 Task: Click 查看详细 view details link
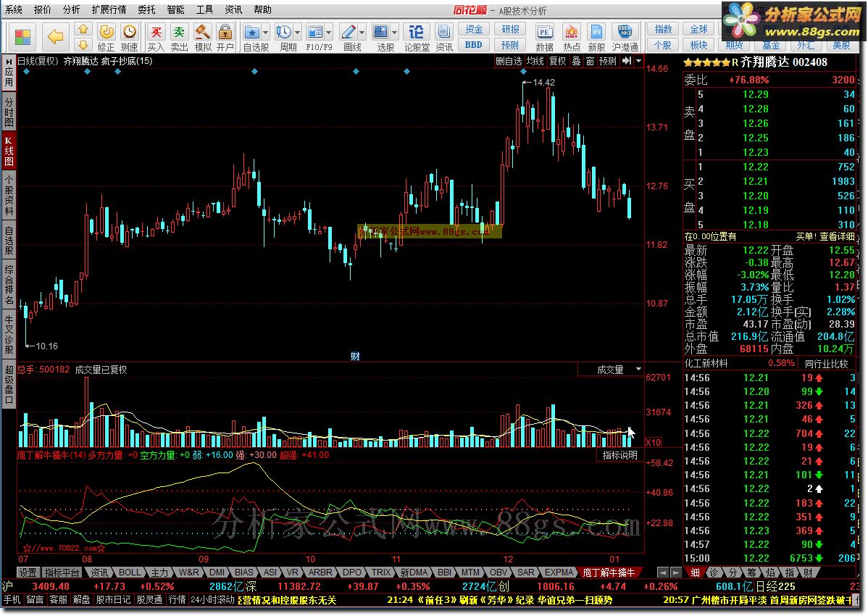837,236
